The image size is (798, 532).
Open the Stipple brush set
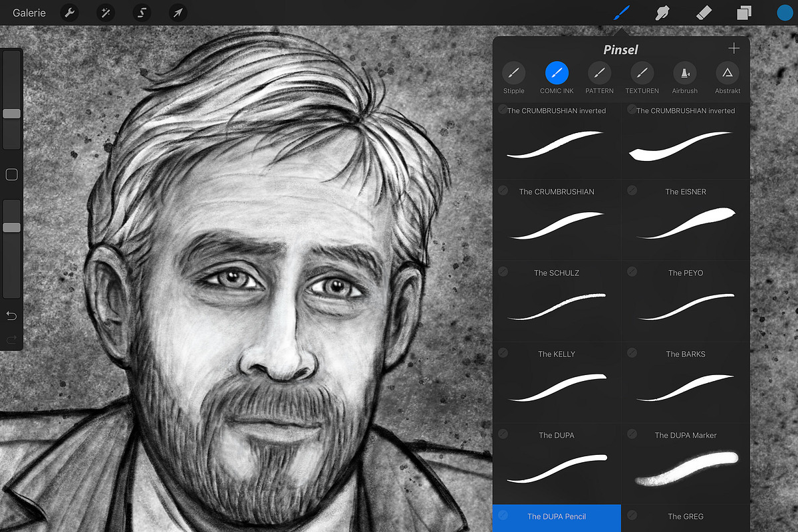(x=513, y=78)
